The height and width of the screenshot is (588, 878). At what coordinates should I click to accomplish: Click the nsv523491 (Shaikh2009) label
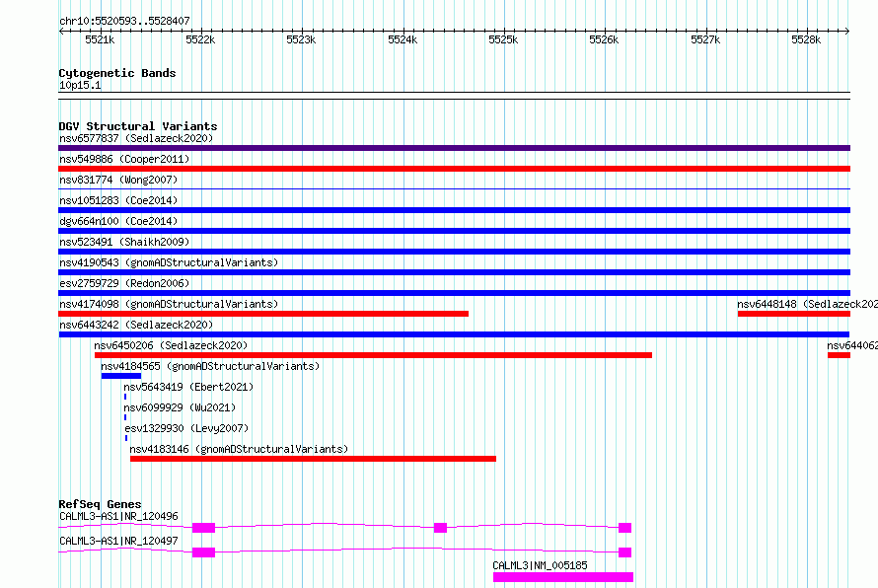click(x=124, y=242)
